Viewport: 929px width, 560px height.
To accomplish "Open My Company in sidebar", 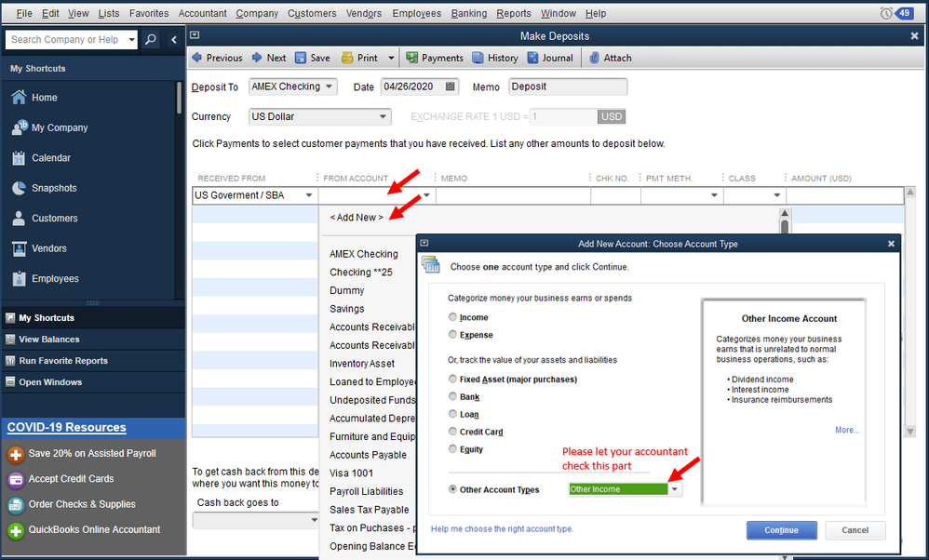I will coord(60,127).
